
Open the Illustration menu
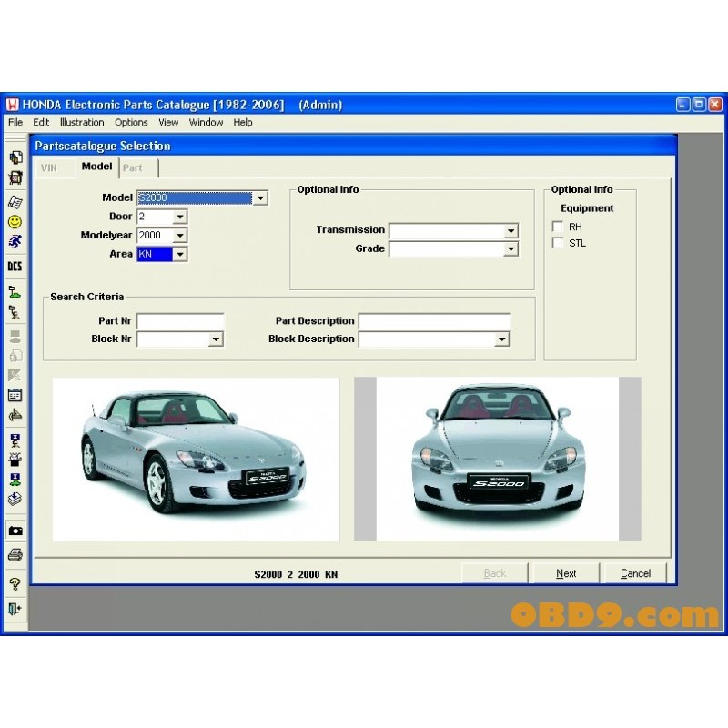82,123
